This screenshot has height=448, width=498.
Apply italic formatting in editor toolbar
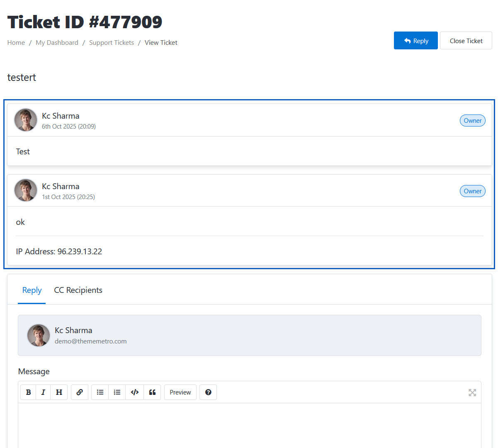point(43,392)
